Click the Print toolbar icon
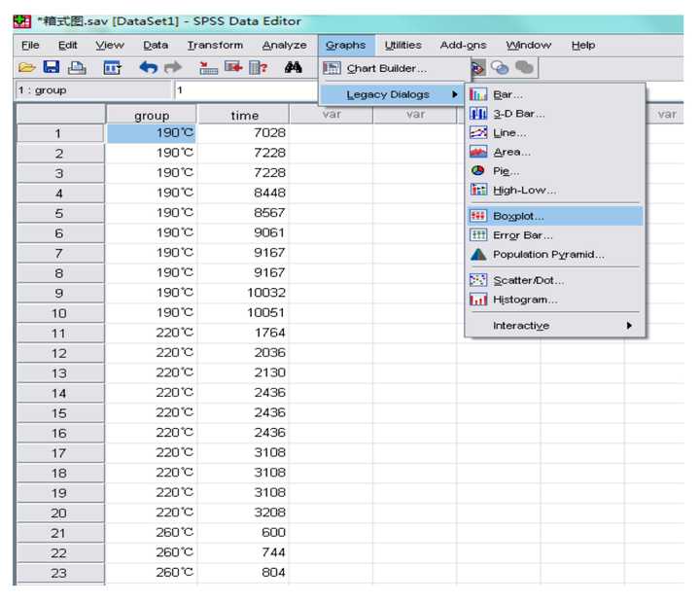The image size is (700, 602). click(x=77, y=67)
